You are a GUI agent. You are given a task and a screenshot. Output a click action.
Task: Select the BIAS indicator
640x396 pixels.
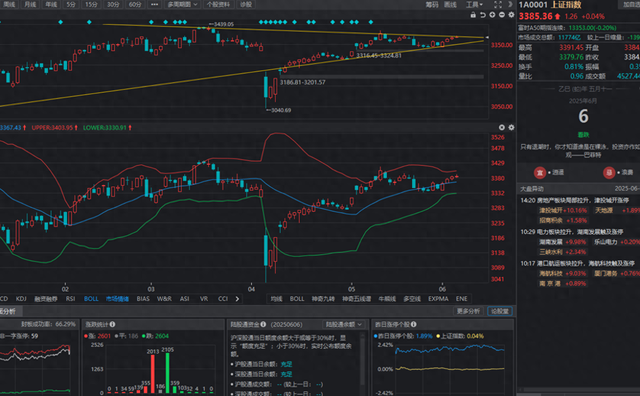tap(143, 299)
